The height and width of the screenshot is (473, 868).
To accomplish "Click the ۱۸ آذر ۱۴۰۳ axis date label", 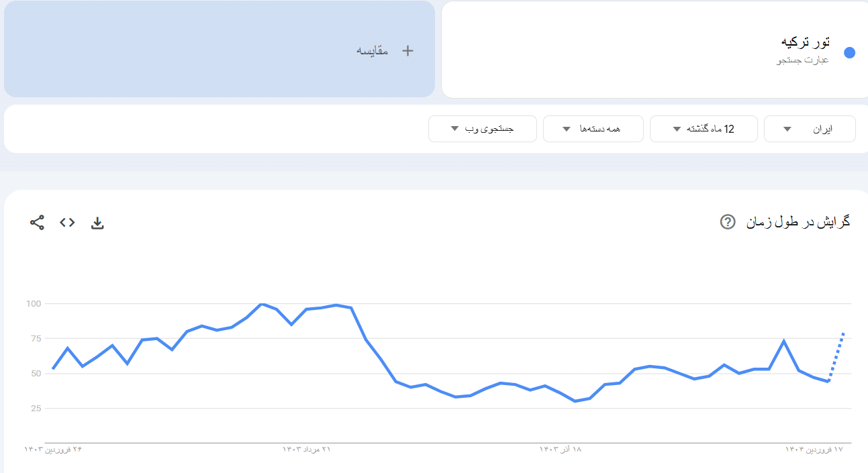I will click(561, 449).
